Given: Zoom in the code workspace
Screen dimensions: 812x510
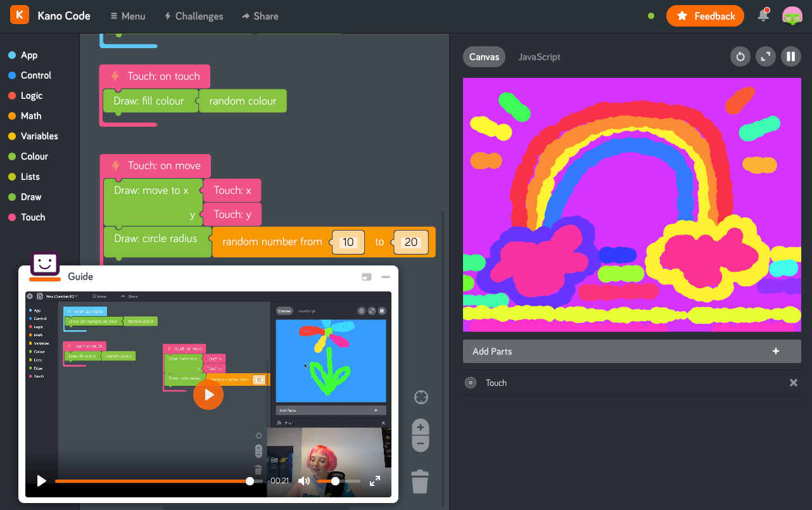Looking at the screenshot, I should pyautogui.click(x=421, y=428).
